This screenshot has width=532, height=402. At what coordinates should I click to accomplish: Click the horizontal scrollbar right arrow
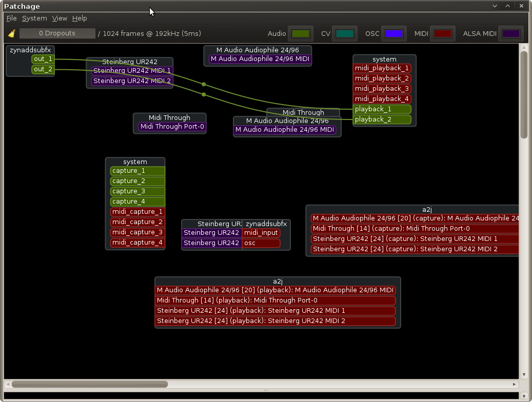pyautogui.click(x=515, y=384)
